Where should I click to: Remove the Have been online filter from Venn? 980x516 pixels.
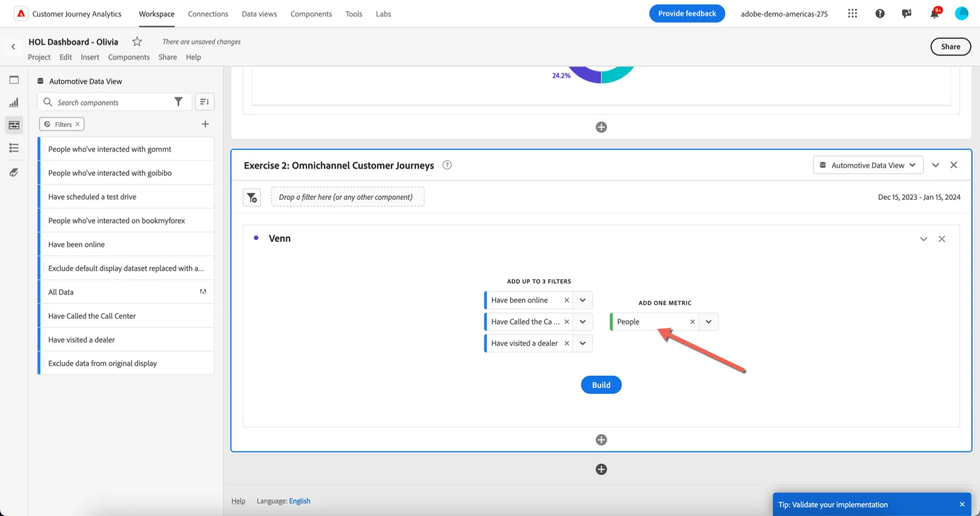click(x=567, y=300)
